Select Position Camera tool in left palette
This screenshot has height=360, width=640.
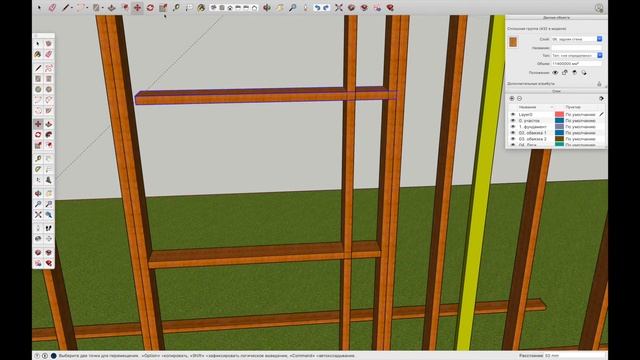pyautogui.click(x=38, y=228)
